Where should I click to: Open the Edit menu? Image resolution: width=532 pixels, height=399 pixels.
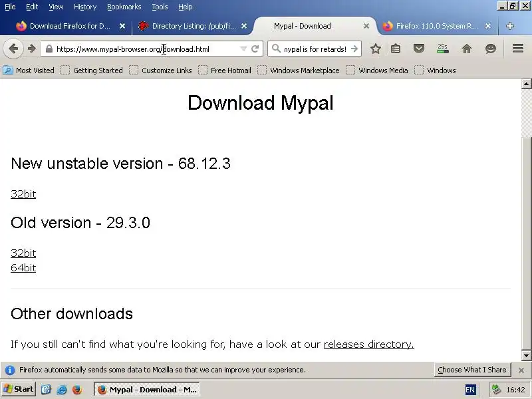(x=32, y=7)
